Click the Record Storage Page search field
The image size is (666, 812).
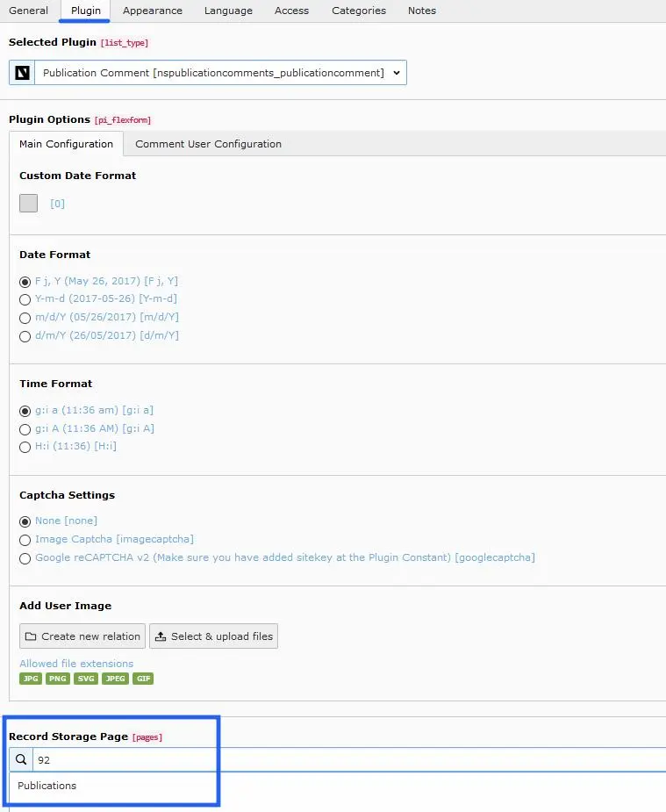pyautogui.click(x=349, y=759)
